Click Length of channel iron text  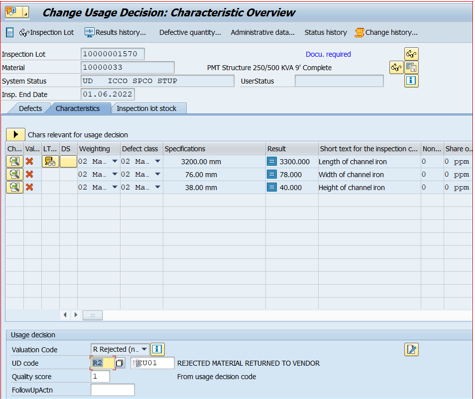(353, 162)
